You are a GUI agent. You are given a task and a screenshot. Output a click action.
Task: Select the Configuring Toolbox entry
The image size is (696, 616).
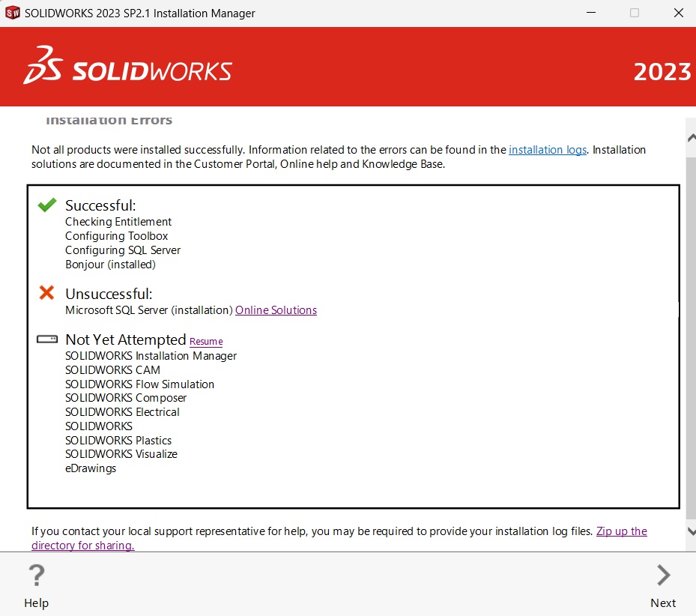pos(116,236)
